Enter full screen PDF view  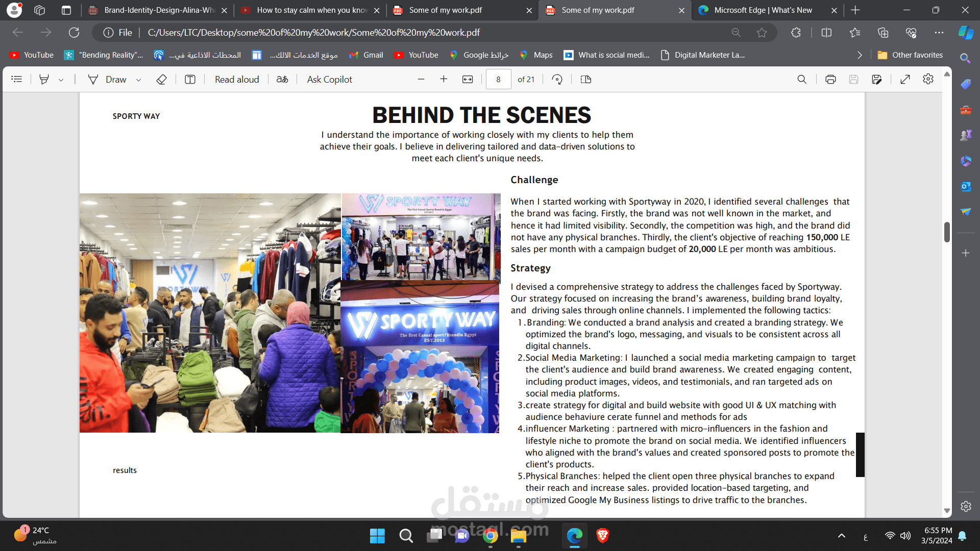[905, 79]
